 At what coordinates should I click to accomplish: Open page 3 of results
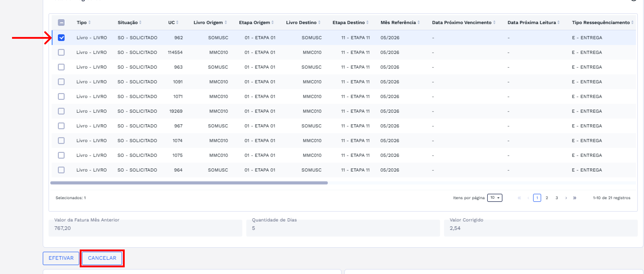(x=556, y=198)
